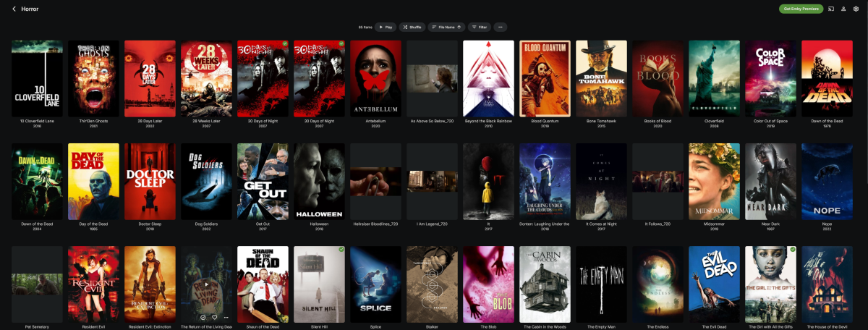This screenshot has height=330, width=868.
Task: Select the Day of the Dead poster
Action: (93, 181)
